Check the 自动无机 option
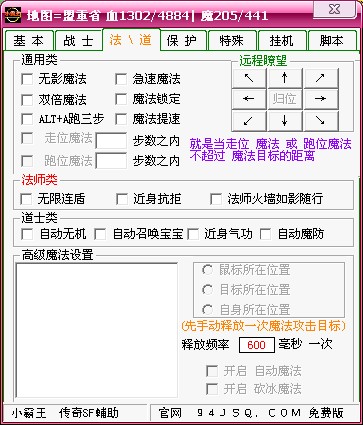Viewport: 363px width, 425px height. [x=27, y=234]
